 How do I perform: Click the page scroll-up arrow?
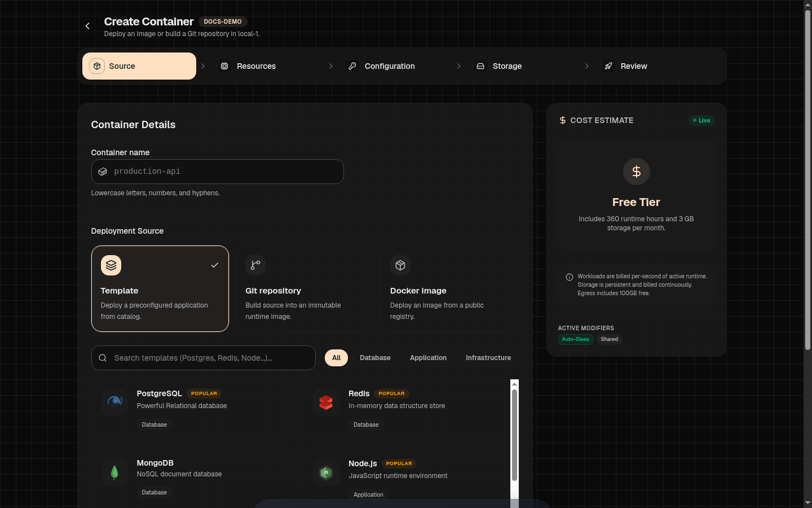pyautogui.click(x=807, y=5)
